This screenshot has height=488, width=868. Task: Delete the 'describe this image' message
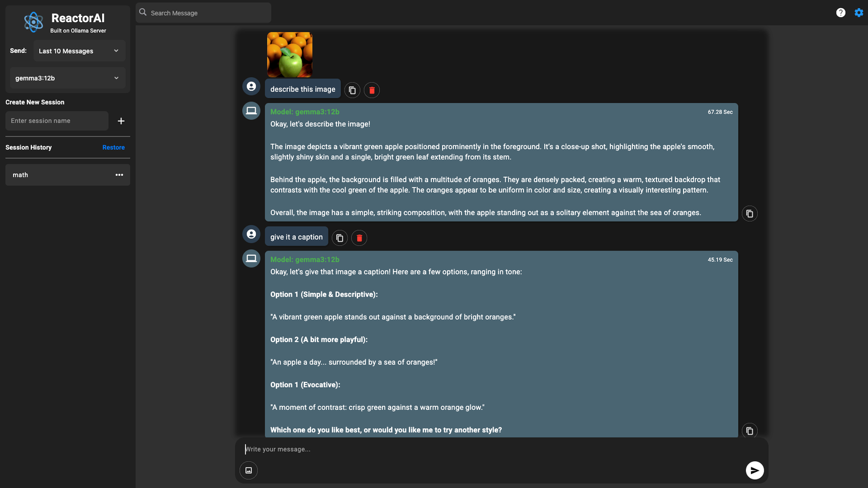coord(372,90)
